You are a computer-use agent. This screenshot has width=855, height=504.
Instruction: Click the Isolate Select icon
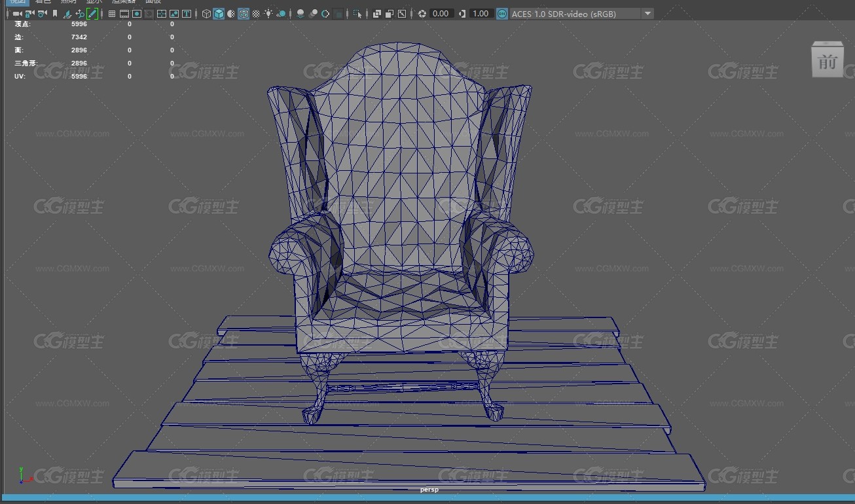(357, 13)
